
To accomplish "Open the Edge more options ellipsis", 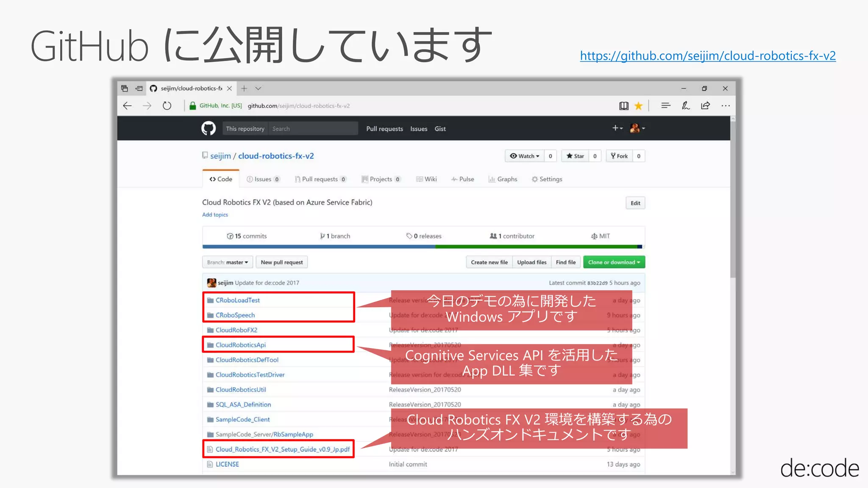I will 726,105.
